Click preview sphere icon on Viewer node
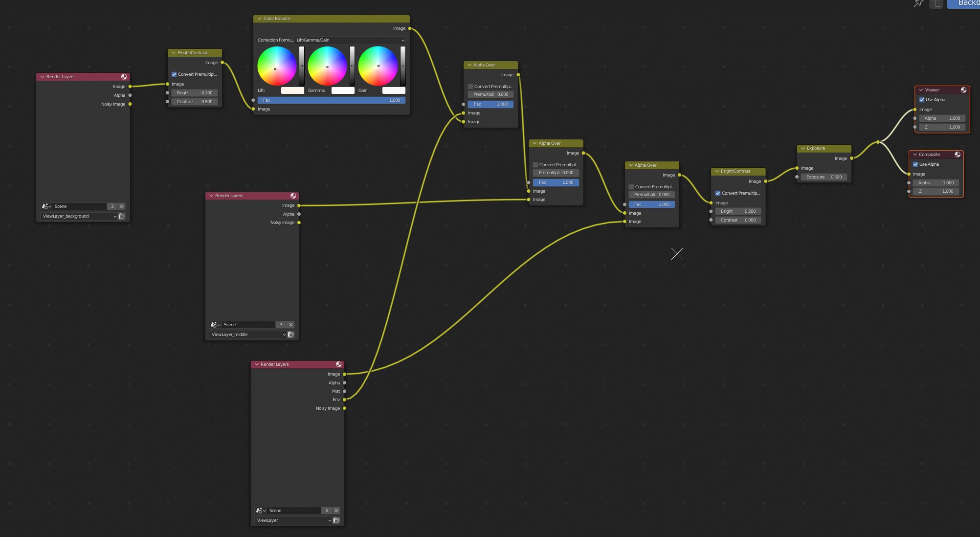 (x=963, y=90)
